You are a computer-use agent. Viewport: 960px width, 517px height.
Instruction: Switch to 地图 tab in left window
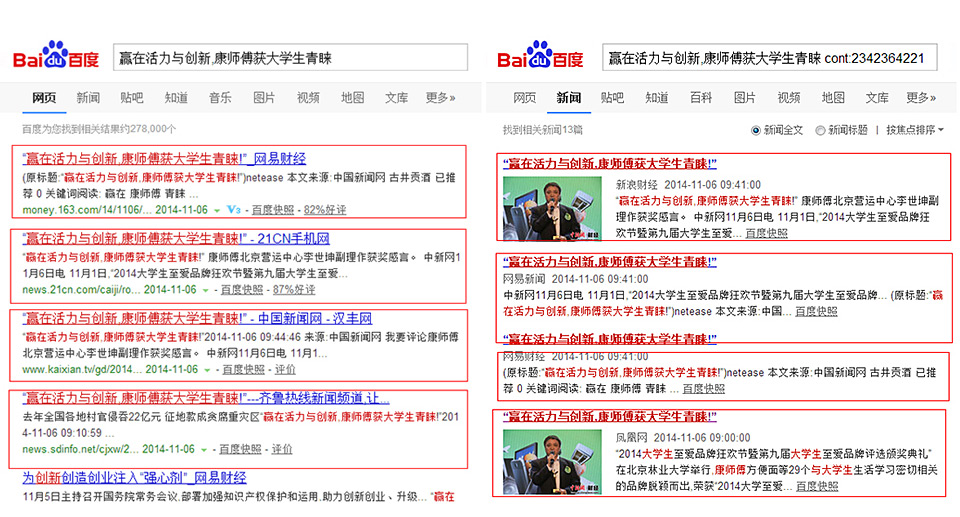coord(353,97)
